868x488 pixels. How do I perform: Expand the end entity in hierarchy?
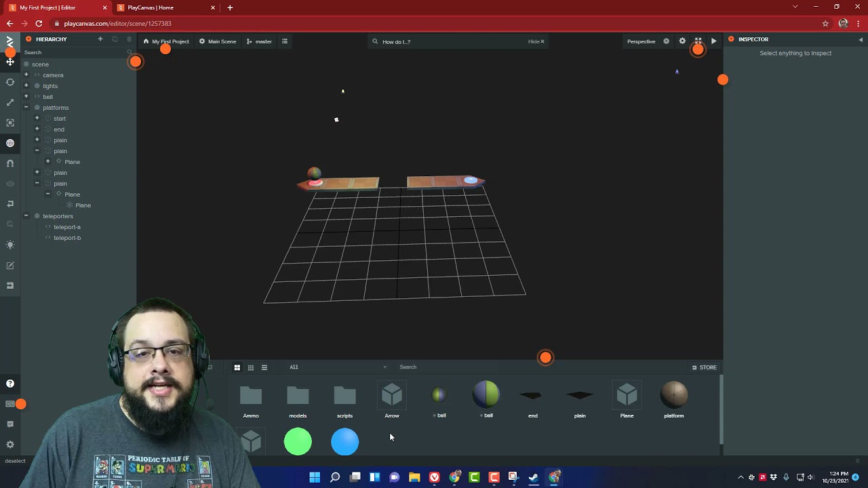[x=37, y=129]
